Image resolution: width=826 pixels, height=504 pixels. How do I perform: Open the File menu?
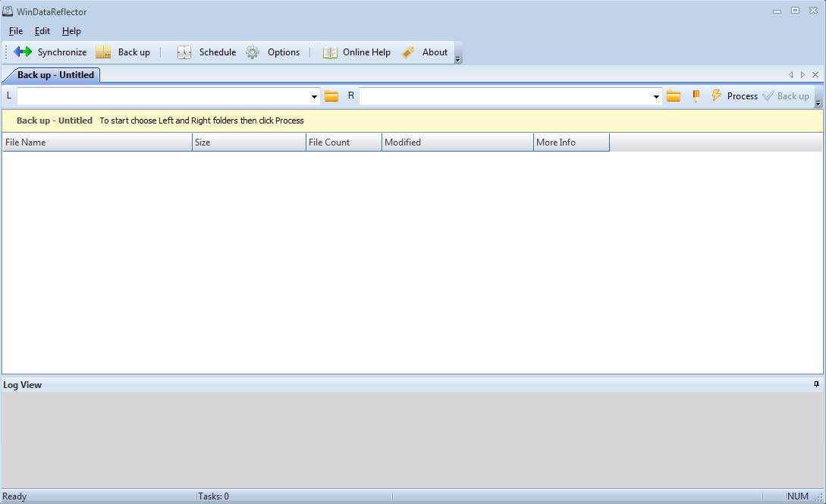click(x=16, y=31)
